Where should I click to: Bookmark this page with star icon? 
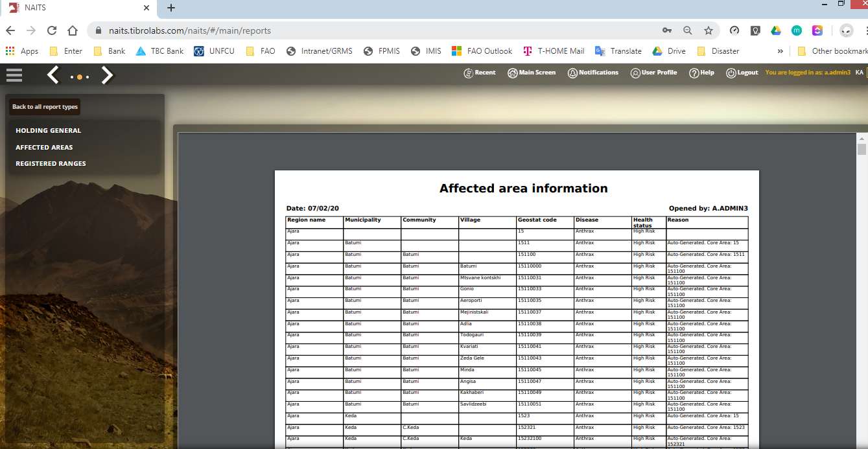709,30
